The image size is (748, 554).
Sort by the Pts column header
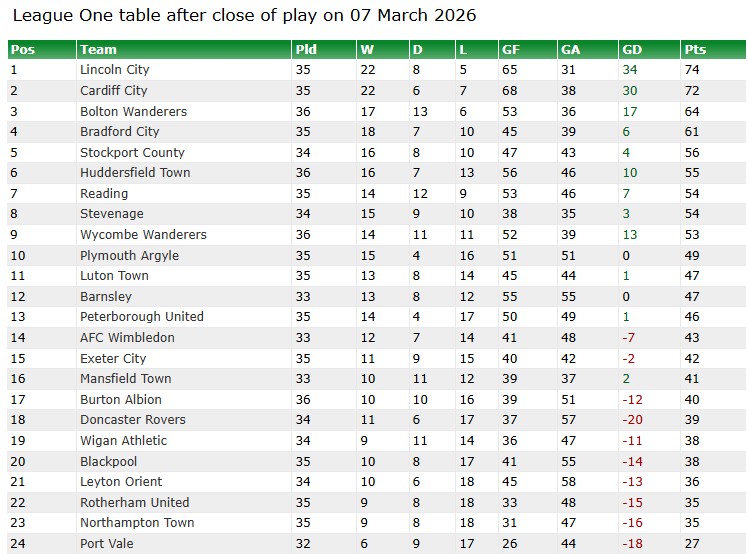pos(694,50)
